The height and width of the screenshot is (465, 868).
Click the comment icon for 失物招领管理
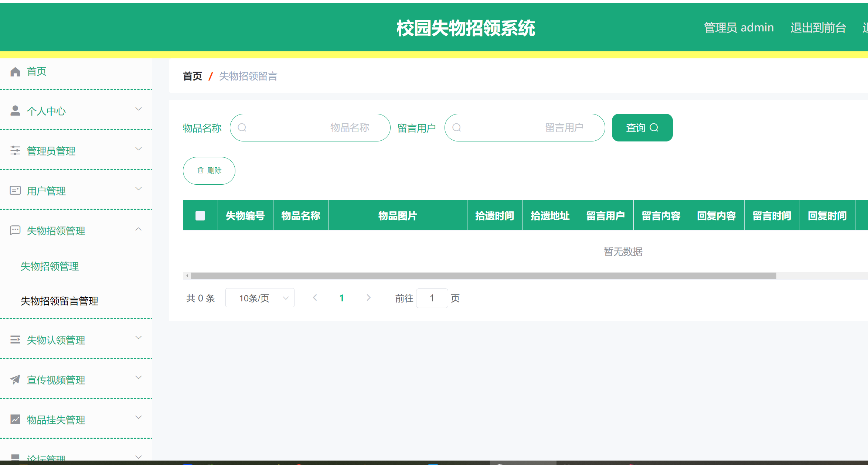(15, 230)
